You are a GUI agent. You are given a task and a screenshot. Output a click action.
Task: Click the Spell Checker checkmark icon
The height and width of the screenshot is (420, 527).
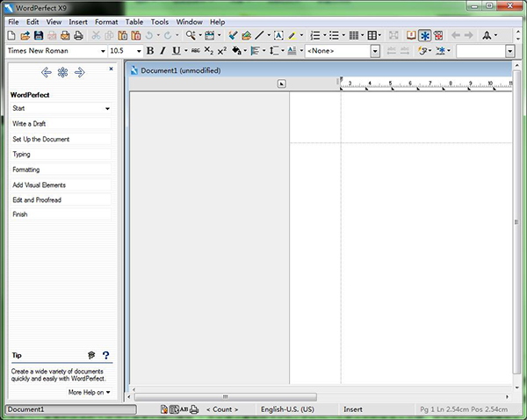click(x=233, y=36)
